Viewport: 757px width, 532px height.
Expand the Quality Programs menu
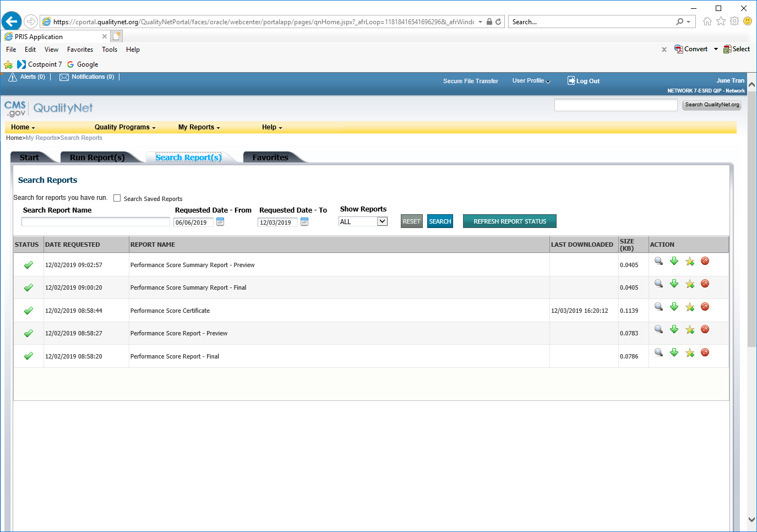coord(125,127)
